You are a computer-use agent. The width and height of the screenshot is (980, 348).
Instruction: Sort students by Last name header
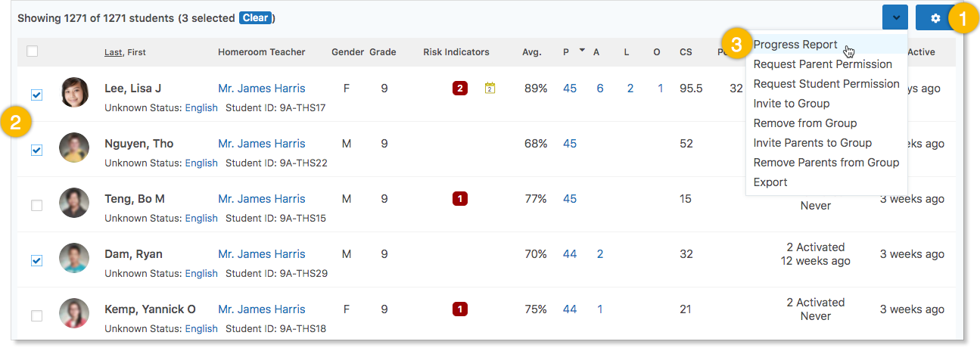[x=113, y=52]
